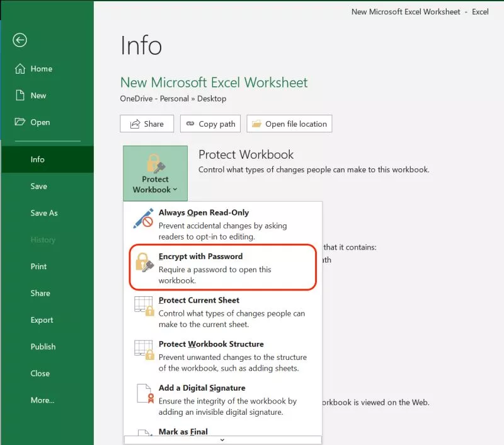The width and height of the screenshot is (504, 445).
Task: Choose Always Open Read-Only option
Action: [x=222, y=224]
